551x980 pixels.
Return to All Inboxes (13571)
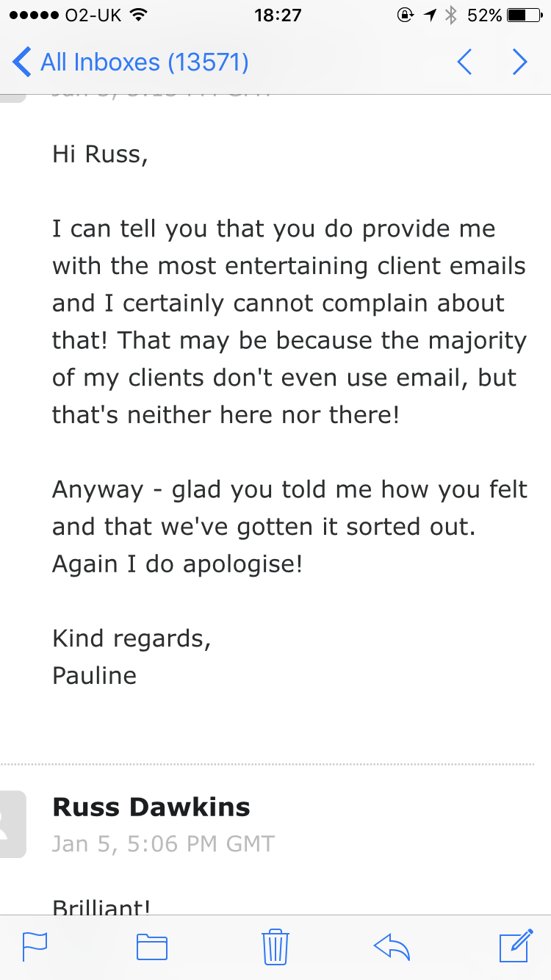144,62
